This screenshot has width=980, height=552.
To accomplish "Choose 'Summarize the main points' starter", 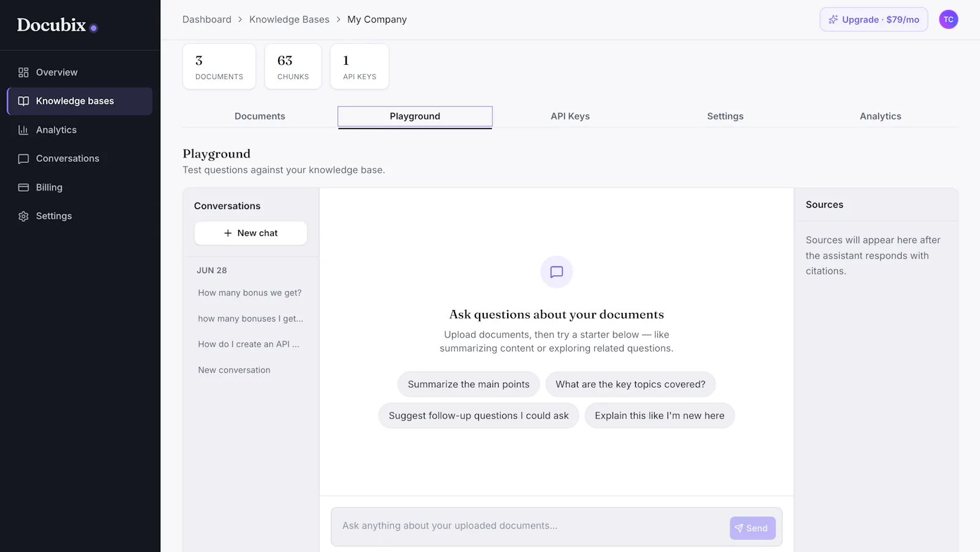I will coord(469,384).
